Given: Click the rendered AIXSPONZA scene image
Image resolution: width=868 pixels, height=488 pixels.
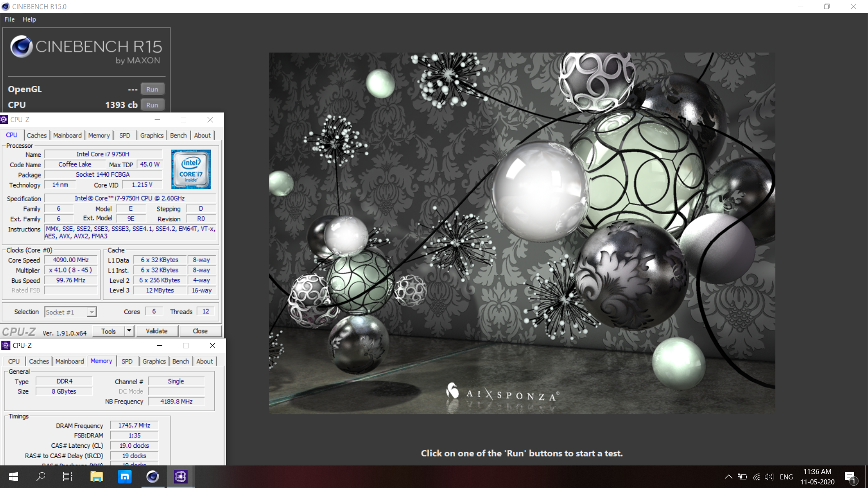Looking at the screenshot, I should [x=522, y=233].
